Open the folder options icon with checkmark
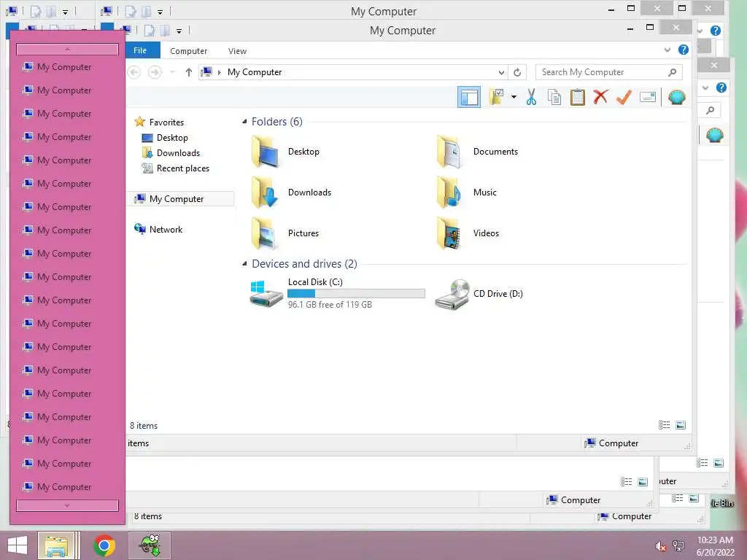The width and height of the screenshot is (747, 560). point(496,97)
